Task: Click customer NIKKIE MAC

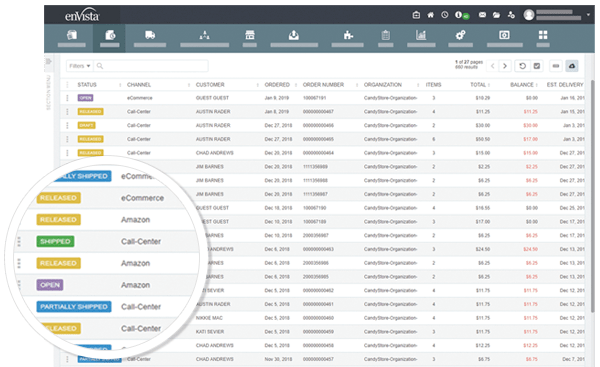Action: [x=209, y=318]
